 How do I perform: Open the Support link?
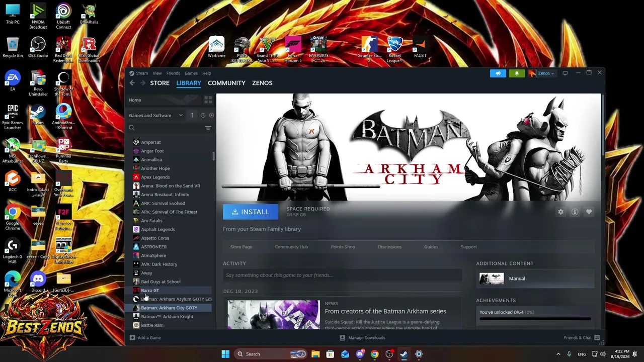468,247
